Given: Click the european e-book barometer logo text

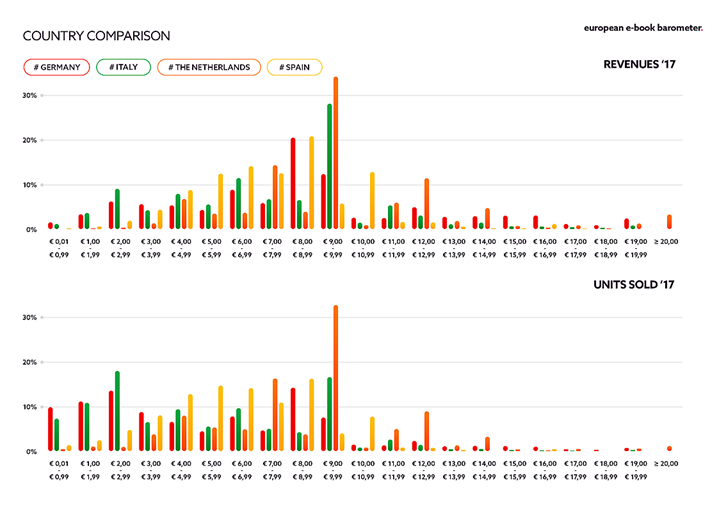Looking at the screenshot, I should (x=643, y=28).
